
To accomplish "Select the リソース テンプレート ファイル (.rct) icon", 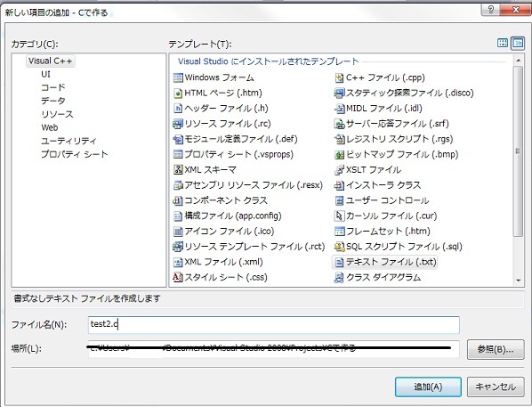I will tap(178, 247).
